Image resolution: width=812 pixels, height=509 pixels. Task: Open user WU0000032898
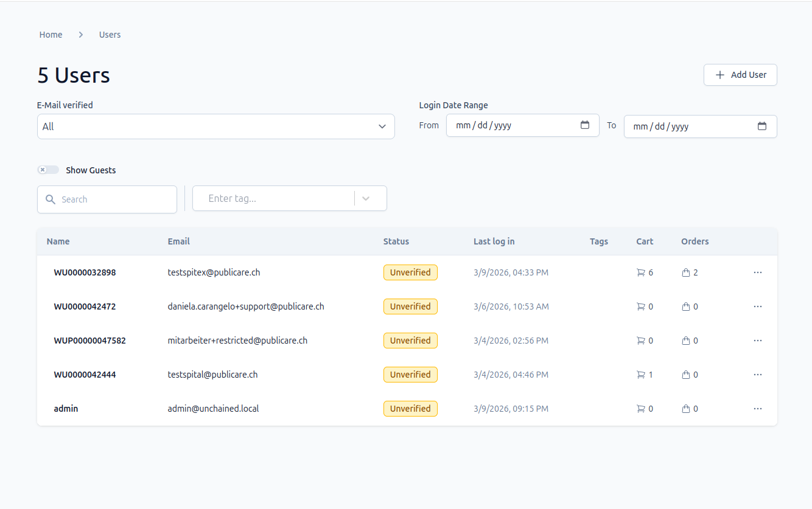pyautogui.click(x=85, y=272)
